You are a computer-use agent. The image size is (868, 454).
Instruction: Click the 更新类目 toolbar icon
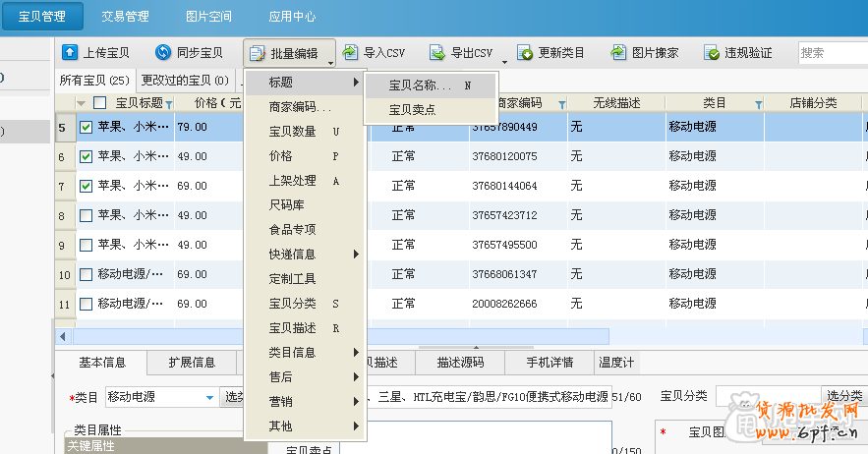pos(525,52)
